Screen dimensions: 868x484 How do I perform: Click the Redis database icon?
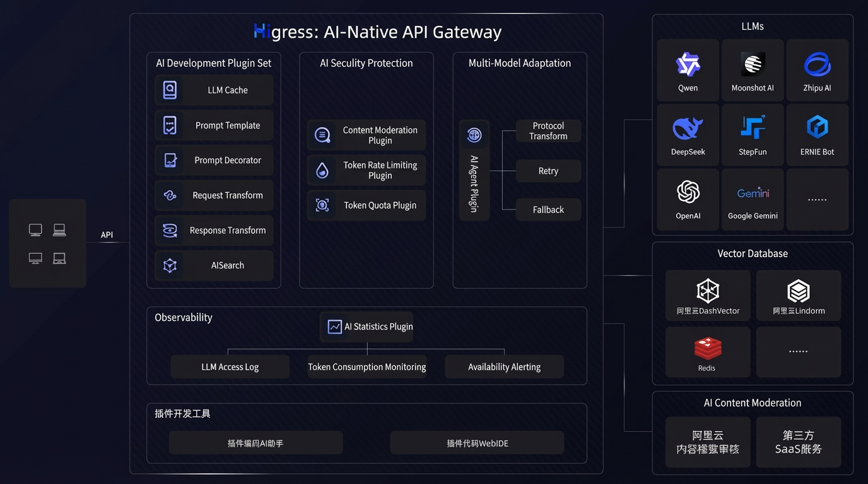point(708,349)
